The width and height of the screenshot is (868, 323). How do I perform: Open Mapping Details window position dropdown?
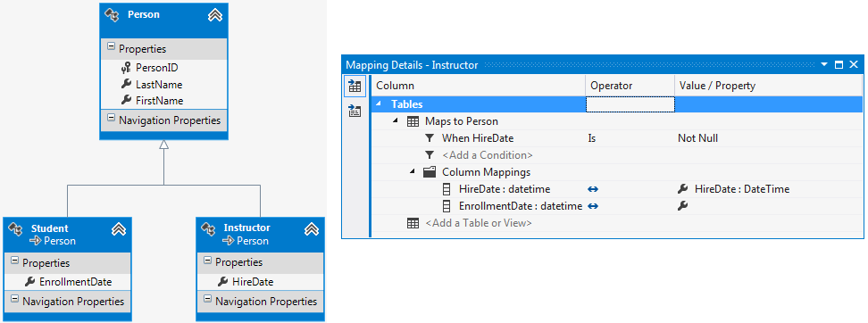824,65
